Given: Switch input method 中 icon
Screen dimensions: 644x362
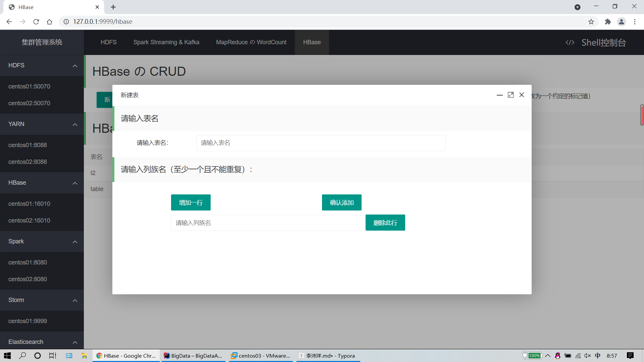Looking at the screenshot, I should click(x=598, y=356).
